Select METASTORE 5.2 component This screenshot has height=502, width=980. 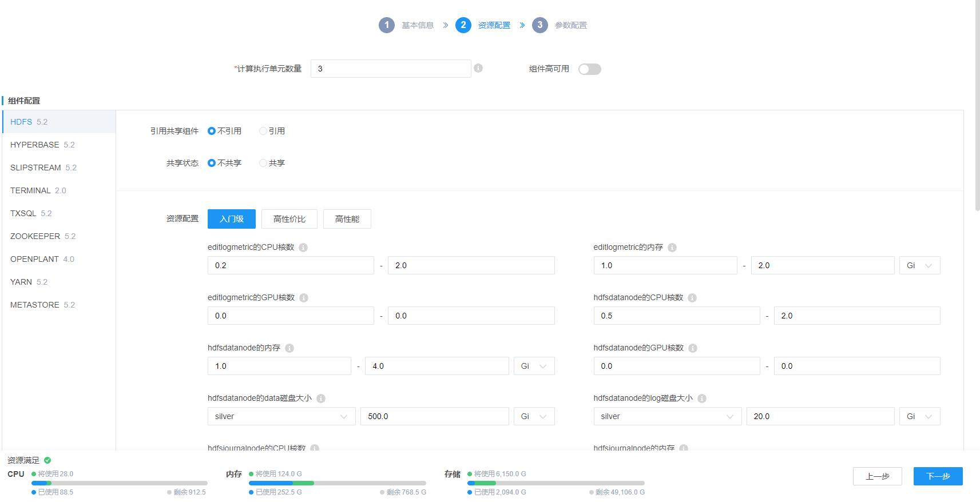(59, 305)
